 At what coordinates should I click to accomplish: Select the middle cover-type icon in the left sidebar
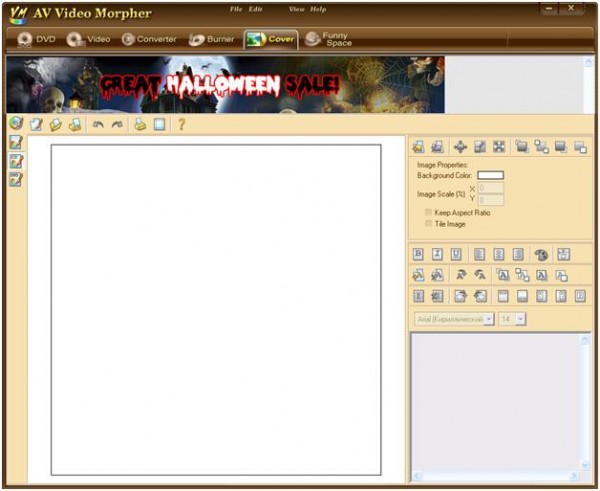pos(16,161)
